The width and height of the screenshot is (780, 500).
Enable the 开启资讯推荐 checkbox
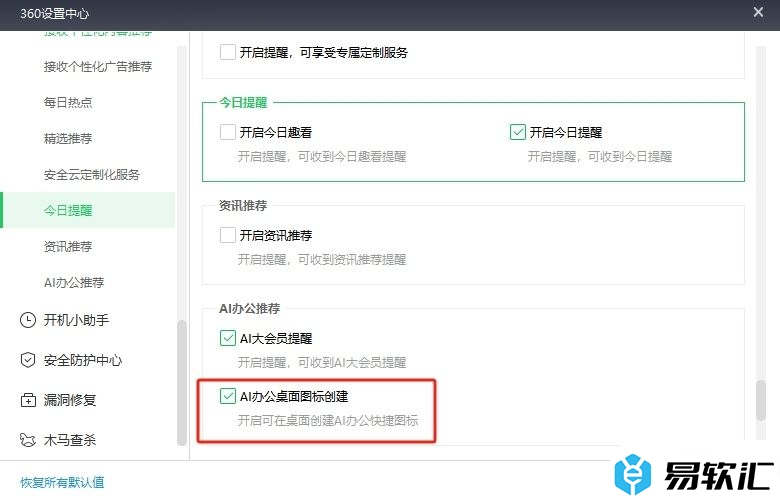click(228, 235)
